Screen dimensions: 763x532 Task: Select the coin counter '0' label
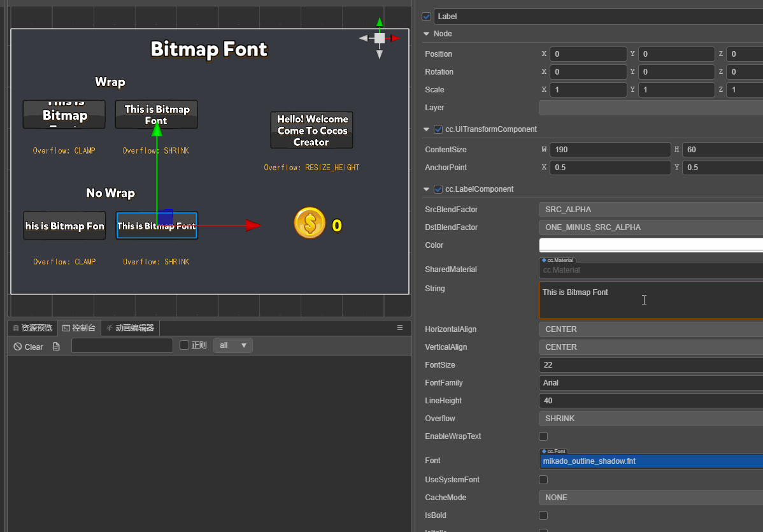pyautogui.click(x=337, y=226)
